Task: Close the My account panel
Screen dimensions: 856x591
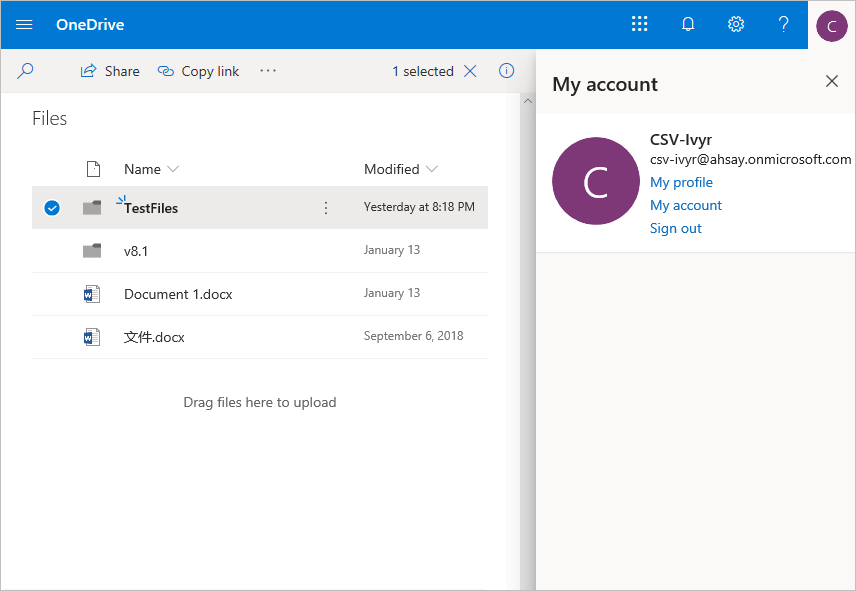Action: (832, 82)
